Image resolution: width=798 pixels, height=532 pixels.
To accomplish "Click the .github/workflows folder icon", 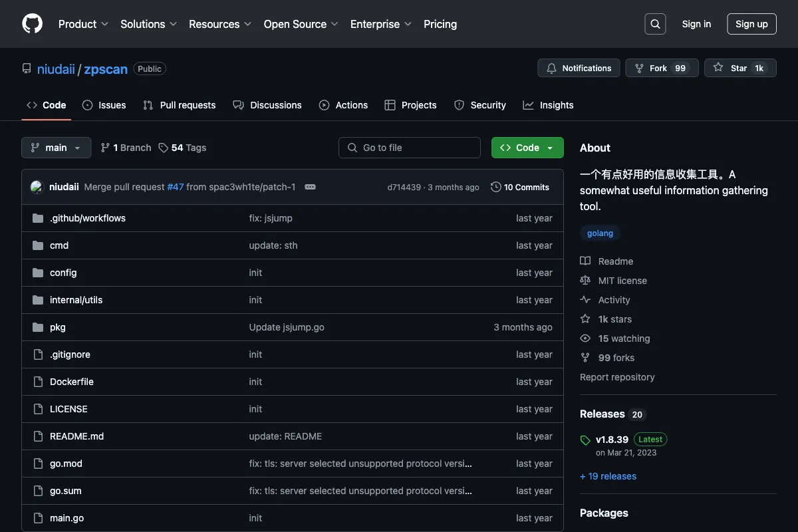I will tap(38, 218).
